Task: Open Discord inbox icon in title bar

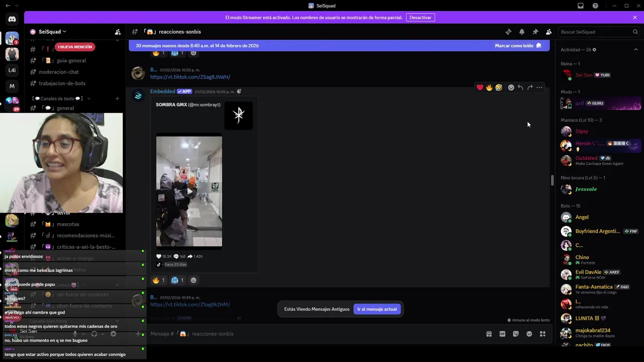Action: [581, 6]
